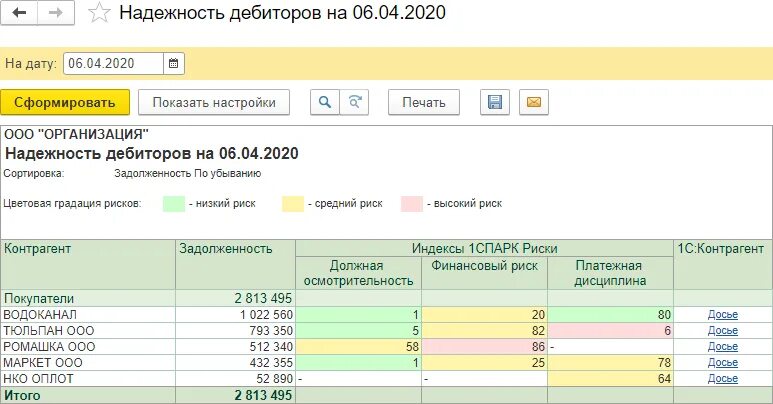Screen dimensions: 773x404
Task: Open Досье link for ТЮЛЬПАН ООО
Action: 722,330
